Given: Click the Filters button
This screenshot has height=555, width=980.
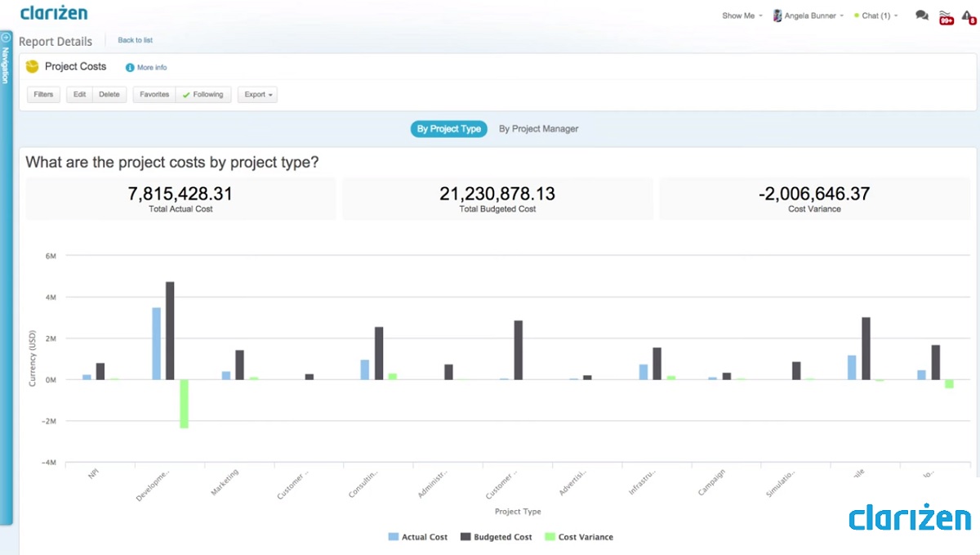Looking at the screenshot, I should click(43, 95).
